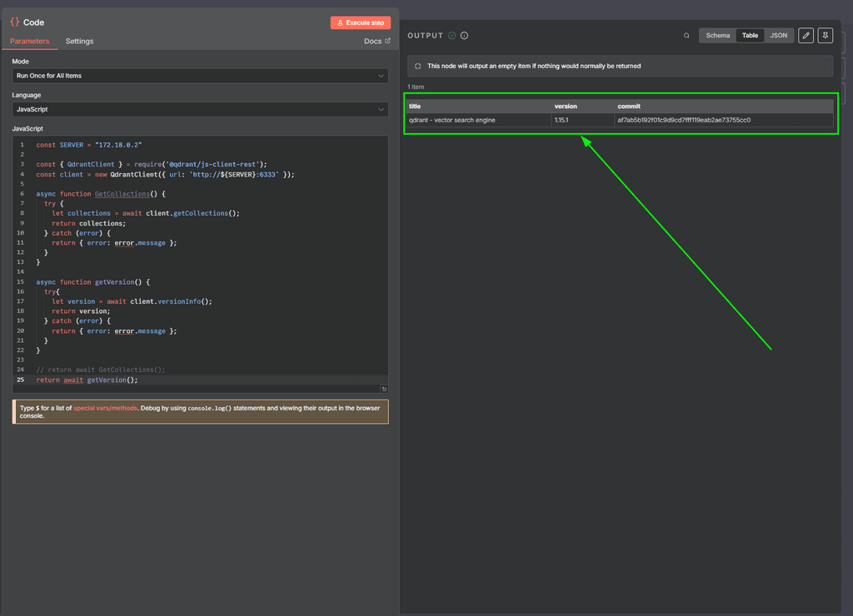The width and height of the screenshot is (853, 616).
Task: Click the return await getVersion() line
Action: pos(87,380)
